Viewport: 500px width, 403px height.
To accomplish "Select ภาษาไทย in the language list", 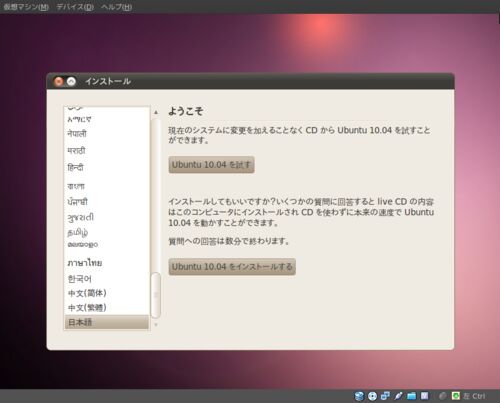I will coord(106,263).
